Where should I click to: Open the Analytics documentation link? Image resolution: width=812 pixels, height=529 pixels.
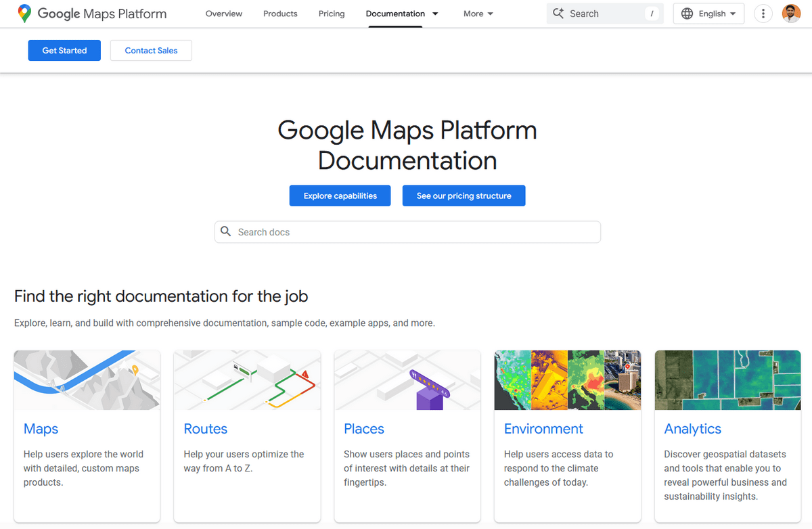coord(693,429)
